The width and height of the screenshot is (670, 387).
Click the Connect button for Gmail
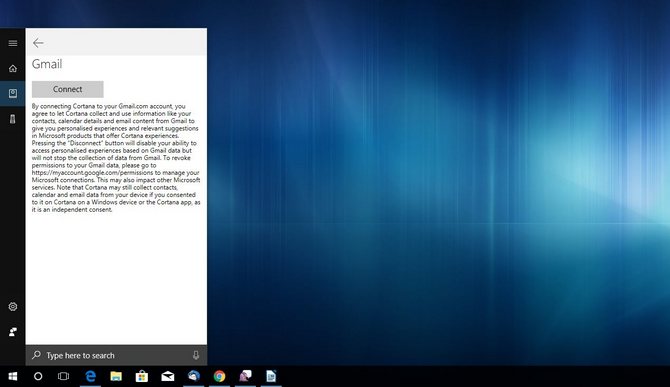tap(68, 89)
